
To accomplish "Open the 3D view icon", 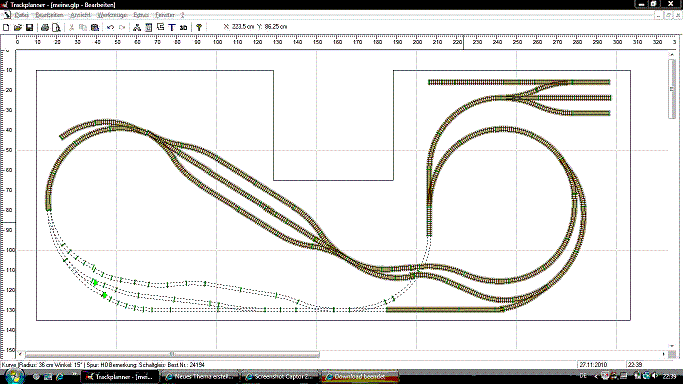I will pos(183,27).
